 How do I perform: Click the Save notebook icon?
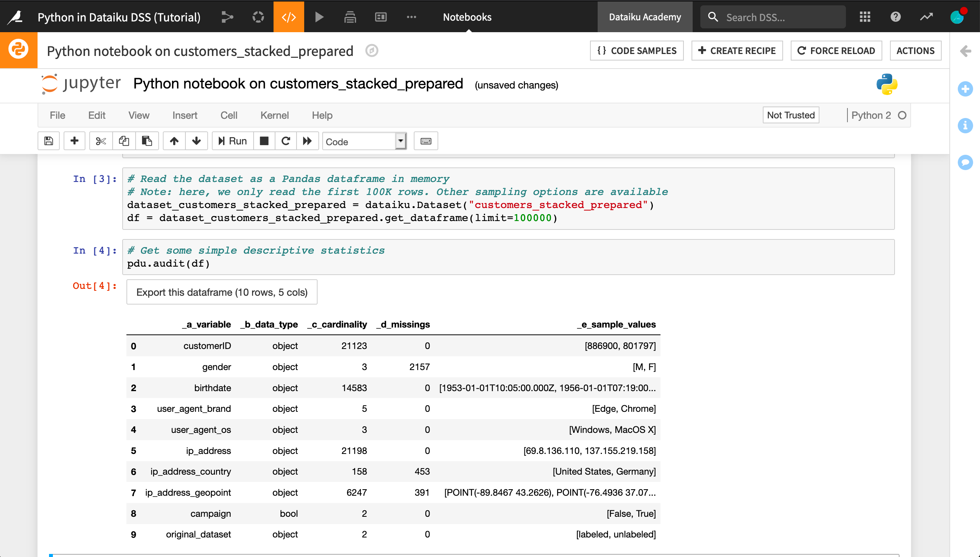[x=48, y=141]
